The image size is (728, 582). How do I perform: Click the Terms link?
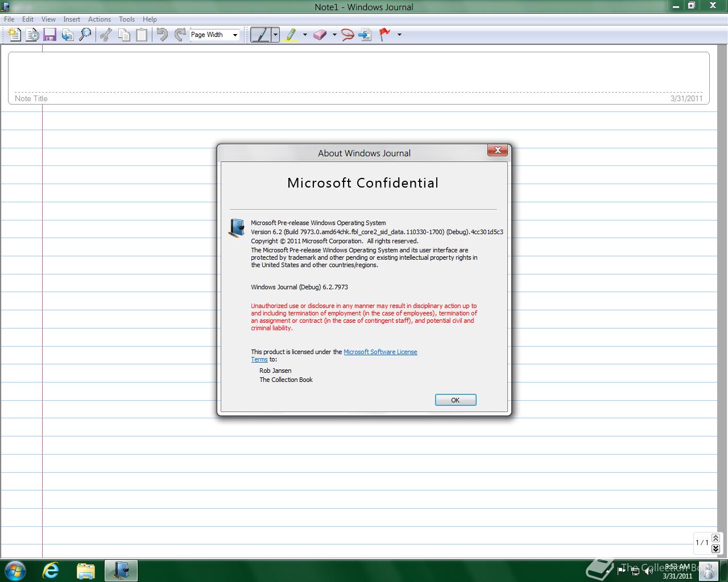click(259, 359)
